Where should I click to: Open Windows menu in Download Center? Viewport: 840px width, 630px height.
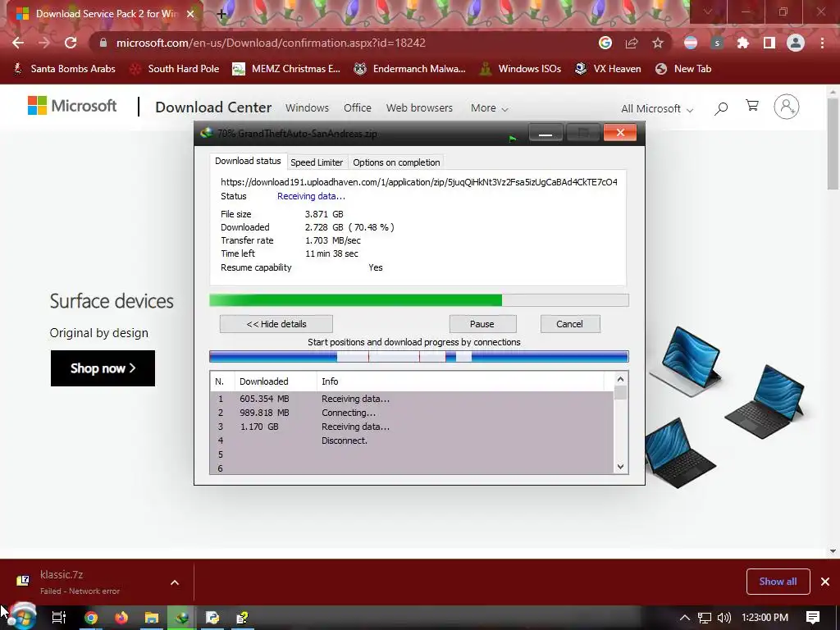pyautogui.click(x=307, y=107)
